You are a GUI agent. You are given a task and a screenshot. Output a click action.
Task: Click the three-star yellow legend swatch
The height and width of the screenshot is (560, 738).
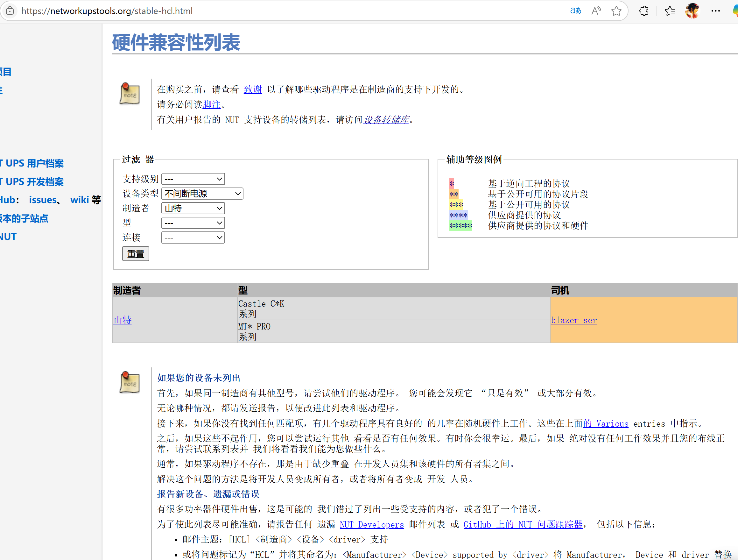coord(456,205)
